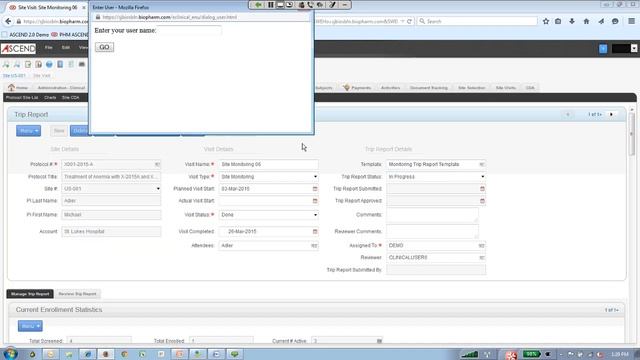This screenshot has height=360, width=640.
Task: Click the Firefox page reload icon
Action: (409, 21)
